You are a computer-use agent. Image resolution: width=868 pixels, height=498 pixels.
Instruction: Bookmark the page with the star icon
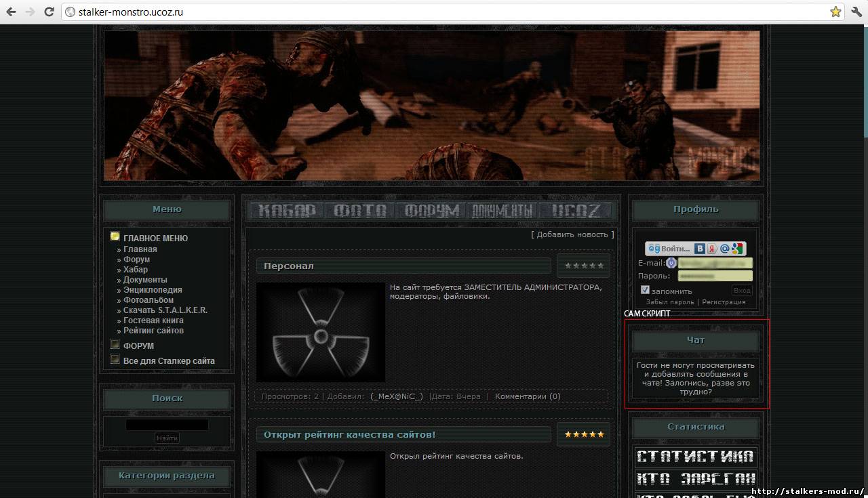[835, 12]
